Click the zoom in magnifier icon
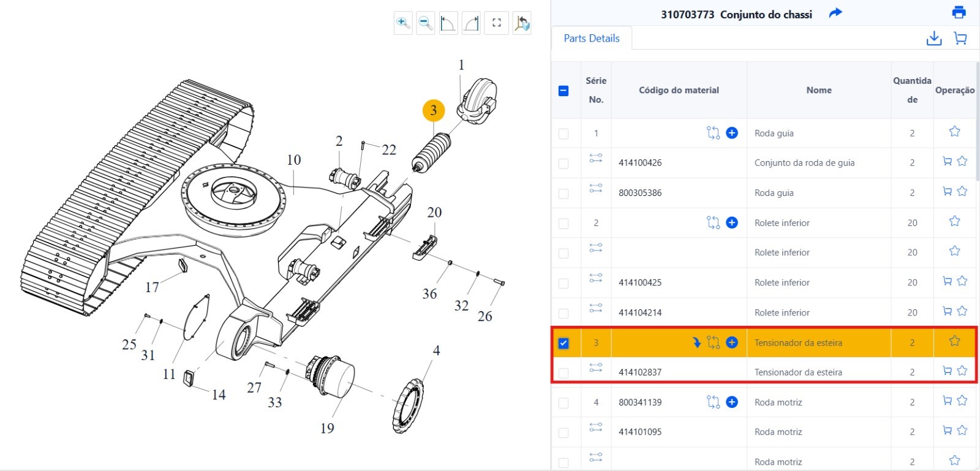The image size is (980, 471). (402, 23)
